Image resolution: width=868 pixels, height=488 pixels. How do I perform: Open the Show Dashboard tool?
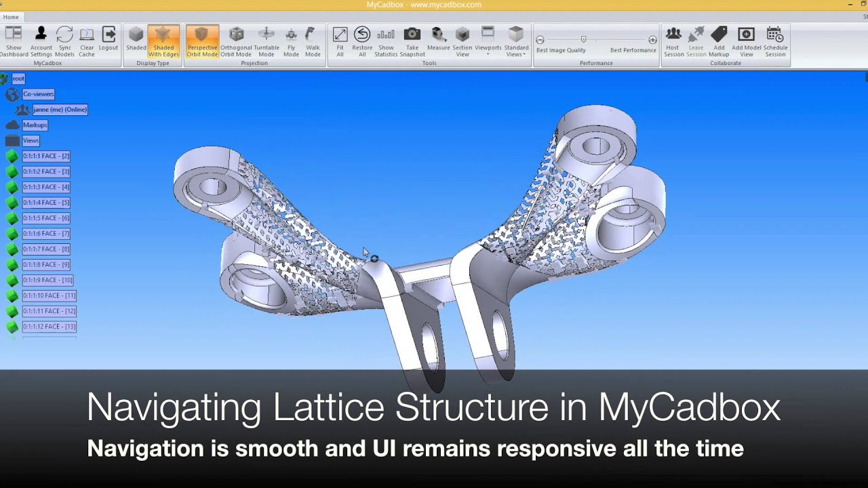click(14, 41)
